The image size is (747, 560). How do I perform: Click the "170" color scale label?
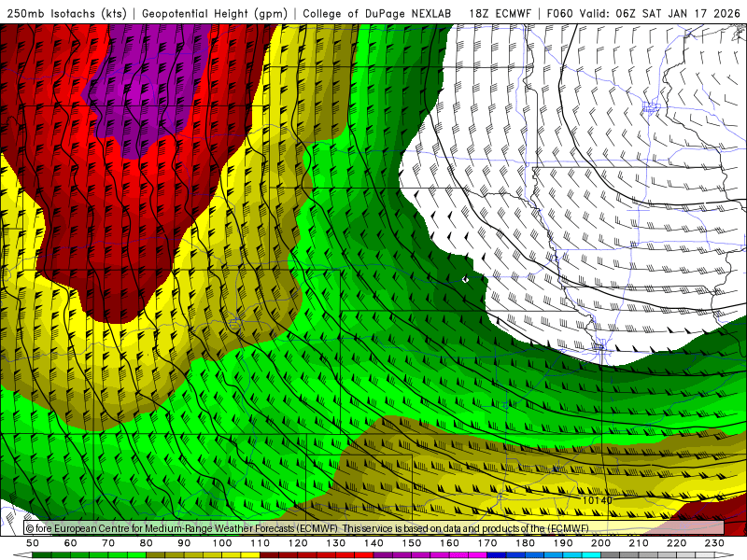pos(487,543)
